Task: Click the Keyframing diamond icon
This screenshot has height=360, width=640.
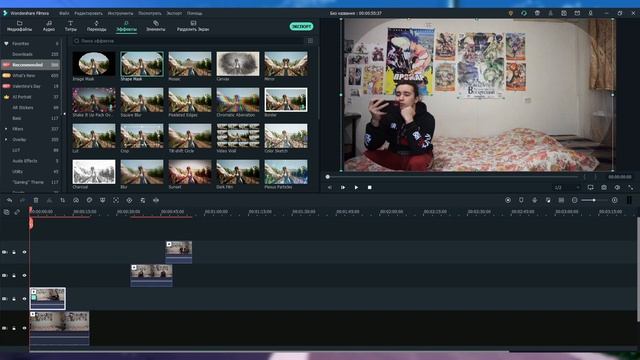Action: 129,200
